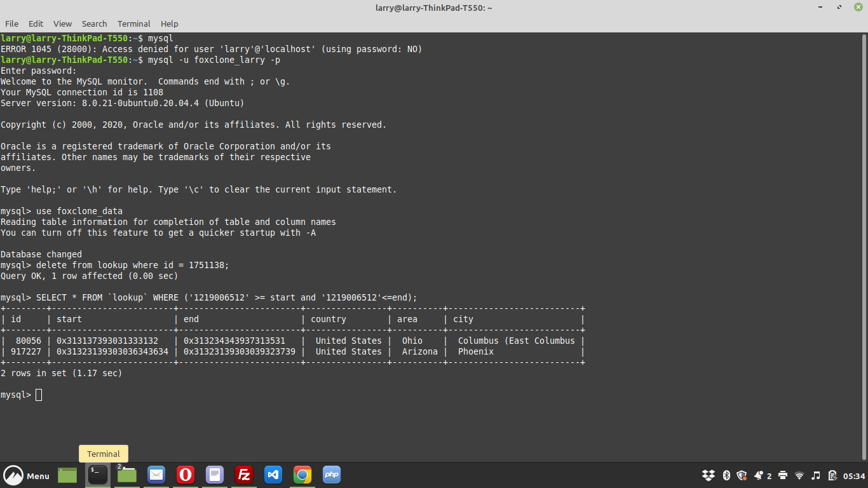
Task: Open the Linux Mint Menu button
Action: [x=27, y=475]
